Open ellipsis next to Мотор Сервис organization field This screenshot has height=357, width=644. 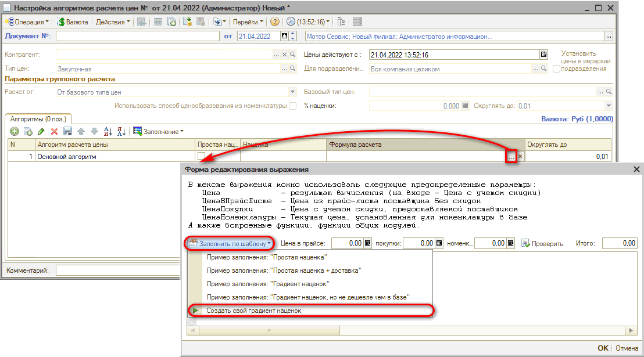coord(609,37)
